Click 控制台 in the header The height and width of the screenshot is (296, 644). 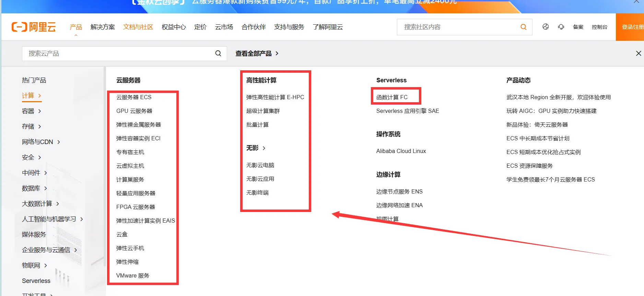pyautogui.click(x=599, y=27)
